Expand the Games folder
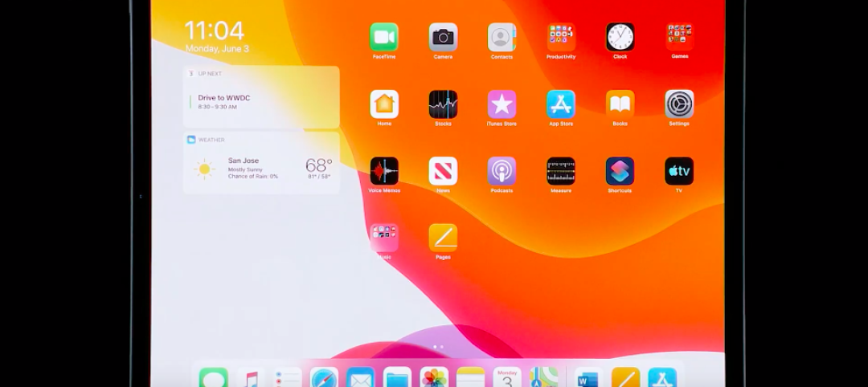This screenshot has width=868, height=387. (678, 38)
